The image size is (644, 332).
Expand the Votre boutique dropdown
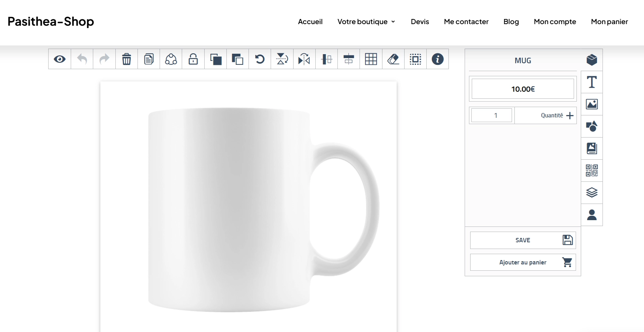click(366, 22)
